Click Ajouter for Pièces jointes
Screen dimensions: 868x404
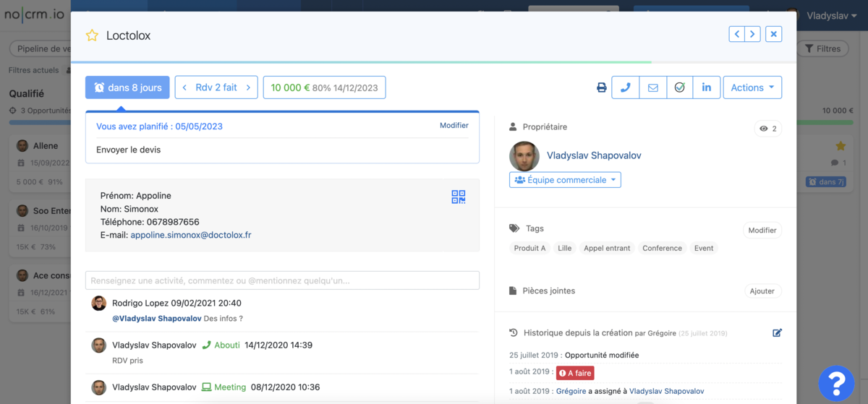click(762, 291)
